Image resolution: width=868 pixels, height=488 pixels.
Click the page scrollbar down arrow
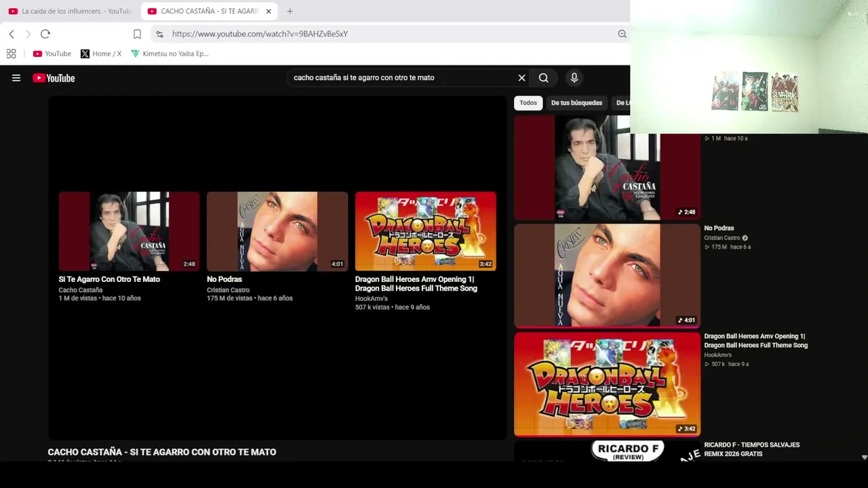click(864, 457)
